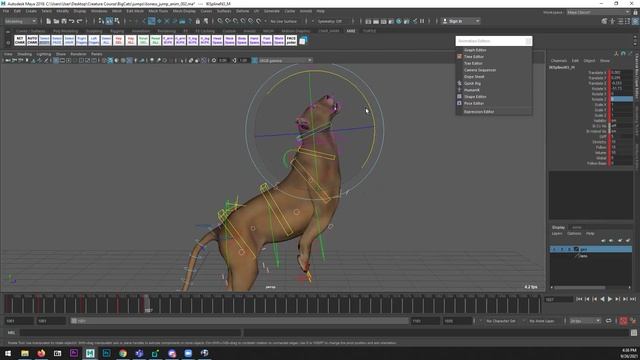Go to start of playback range
640x360 pixels.
(x=579, y=299)
